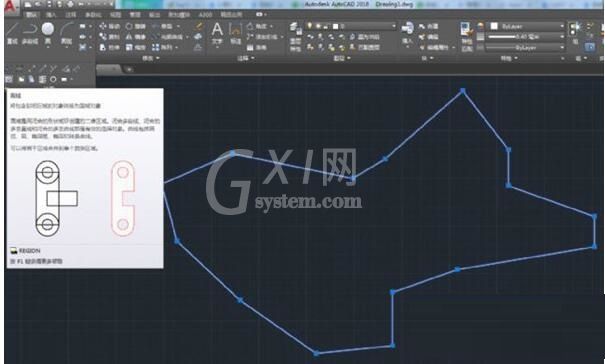
Task: Activate the Mirror (镜像) tool
Action: (x=135, y=37)
